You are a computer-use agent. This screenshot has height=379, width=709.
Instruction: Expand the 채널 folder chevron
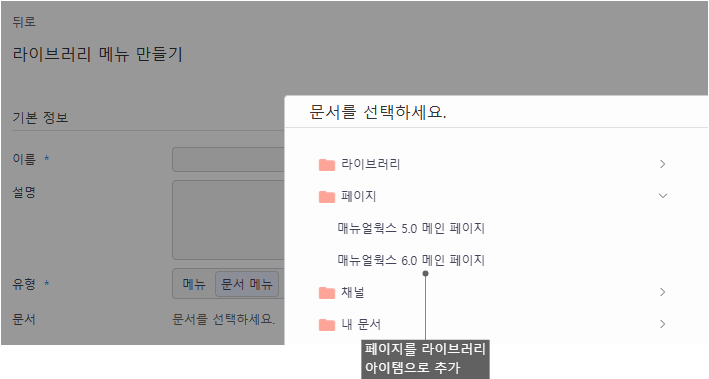(662, 292)
